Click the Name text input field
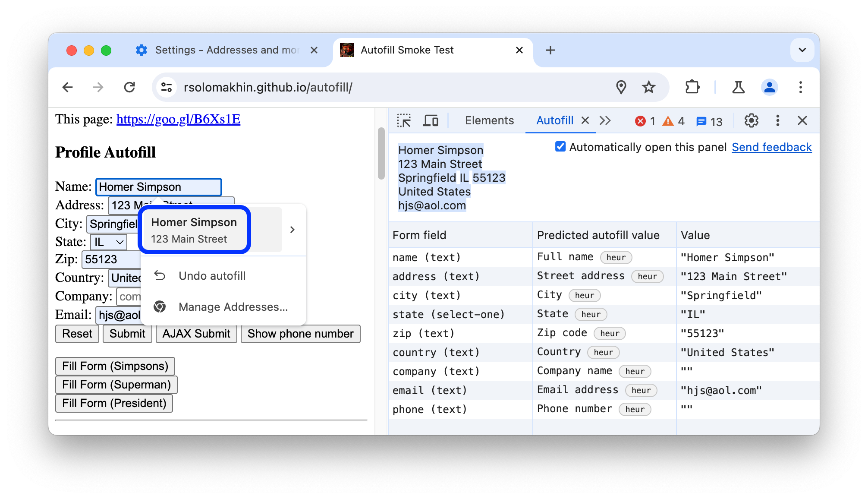 158,186
